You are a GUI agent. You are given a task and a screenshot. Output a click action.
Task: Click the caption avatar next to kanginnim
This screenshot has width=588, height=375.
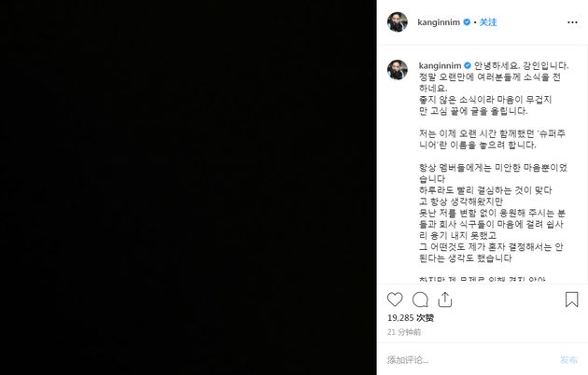point(398,70)
